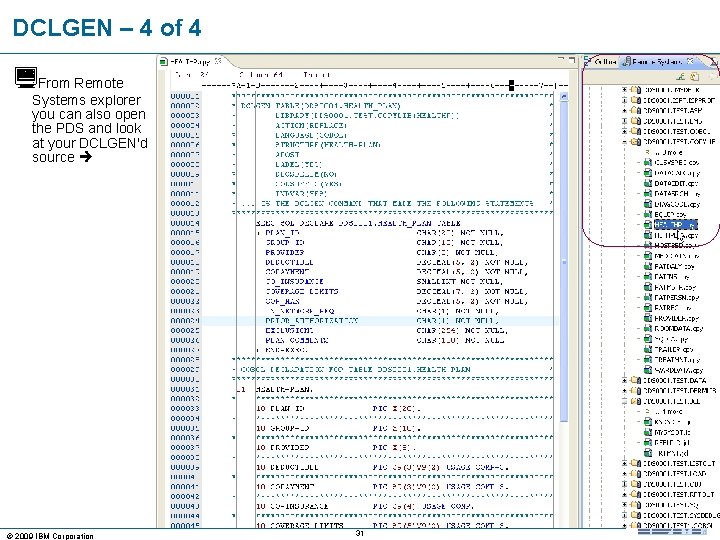This screenshot has width=720, height=540.
Task: Click the '10 COPAYMENT PIC' line
Action: pos(382,486)
